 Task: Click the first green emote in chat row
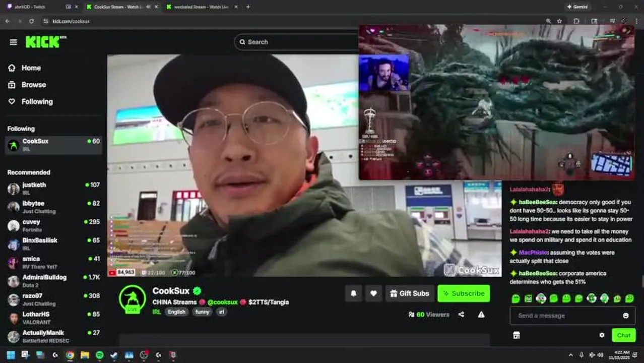[x=516, y=298]
